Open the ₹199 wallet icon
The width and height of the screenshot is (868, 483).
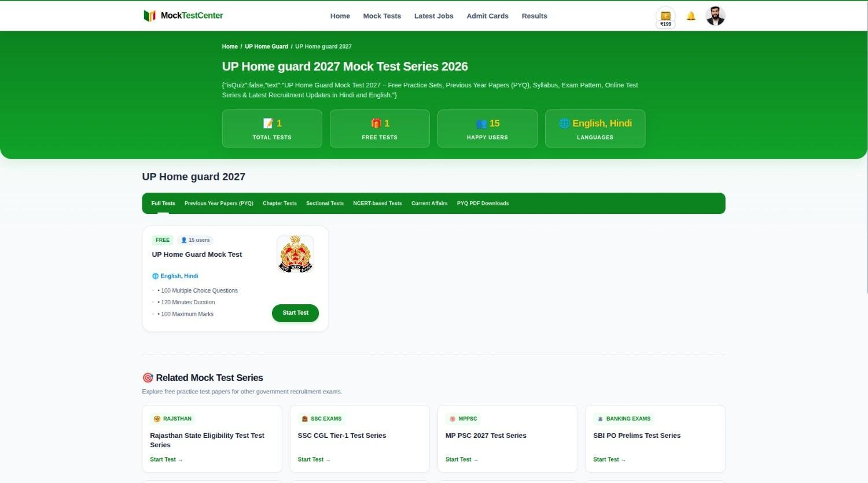tap(665, 17)
